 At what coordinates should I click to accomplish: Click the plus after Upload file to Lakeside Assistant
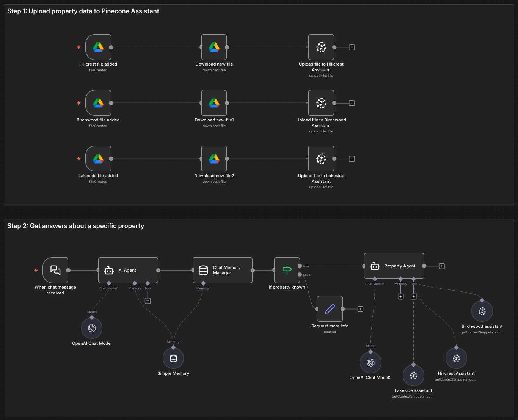click(352, 159)
